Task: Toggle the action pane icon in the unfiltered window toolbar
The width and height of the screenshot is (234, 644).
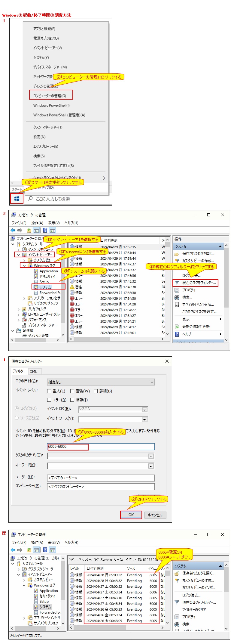Action: tap(53, 230)
